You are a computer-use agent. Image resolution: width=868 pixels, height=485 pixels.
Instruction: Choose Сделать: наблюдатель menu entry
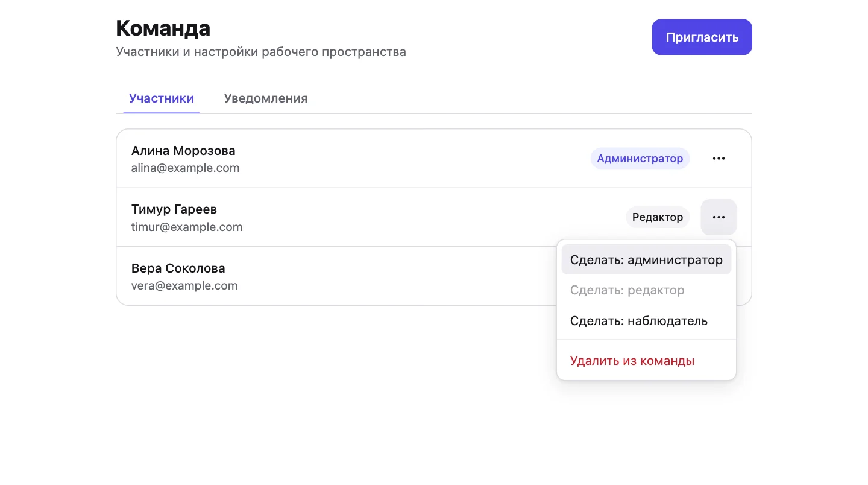(646, 321)
